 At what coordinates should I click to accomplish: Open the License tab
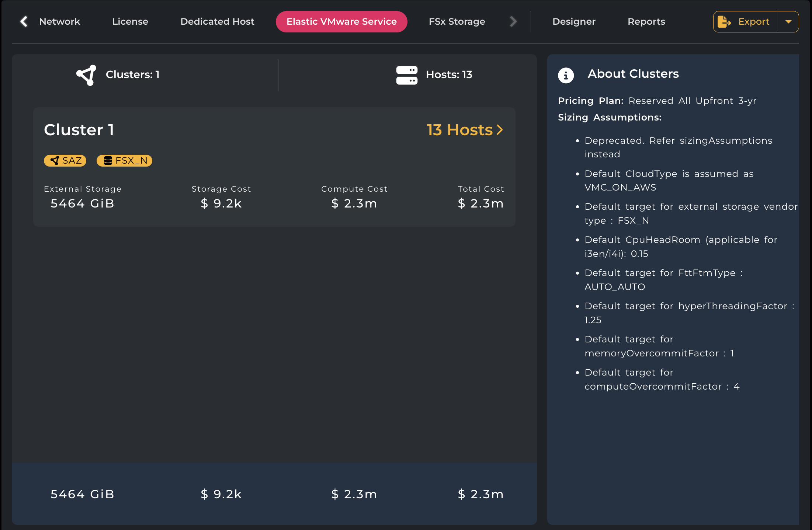pos(130,21)
